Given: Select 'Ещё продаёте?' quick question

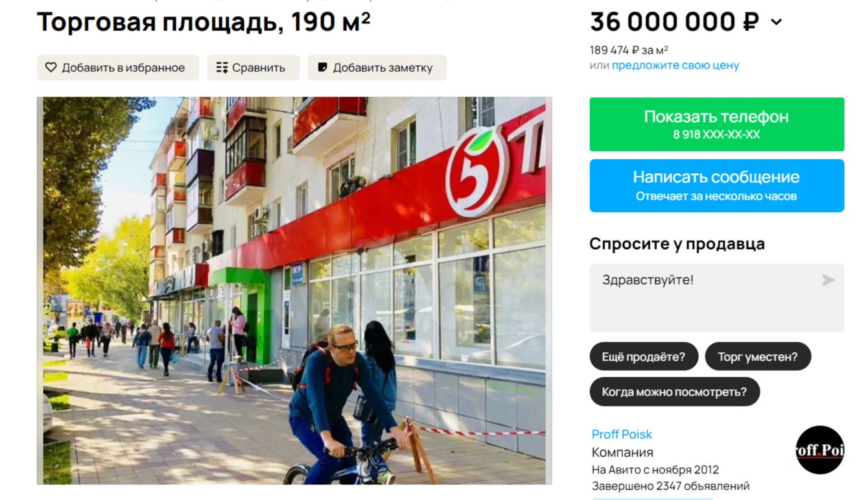Looking at the screenshot, I should click(644, 357).
